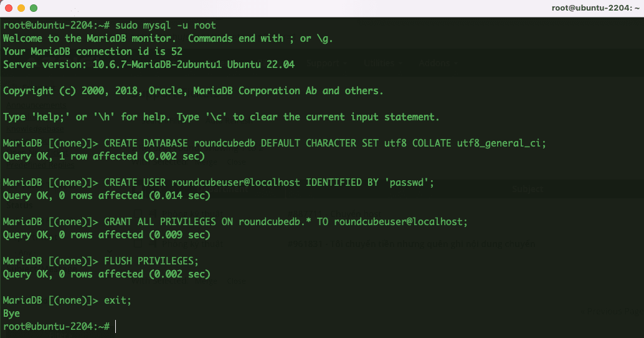Screen dimensions: 644x338
Task: Click the window title root@ubuntu-2204
Action: pos(595,8)
